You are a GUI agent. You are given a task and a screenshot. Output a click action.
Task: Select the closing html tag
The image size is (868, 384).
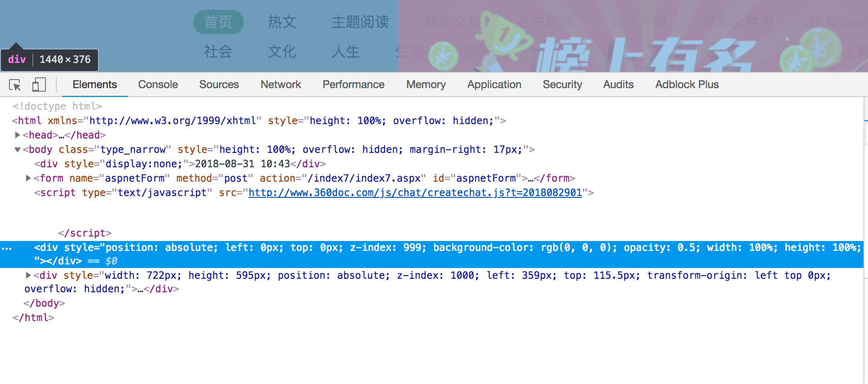tap(33, 318)
